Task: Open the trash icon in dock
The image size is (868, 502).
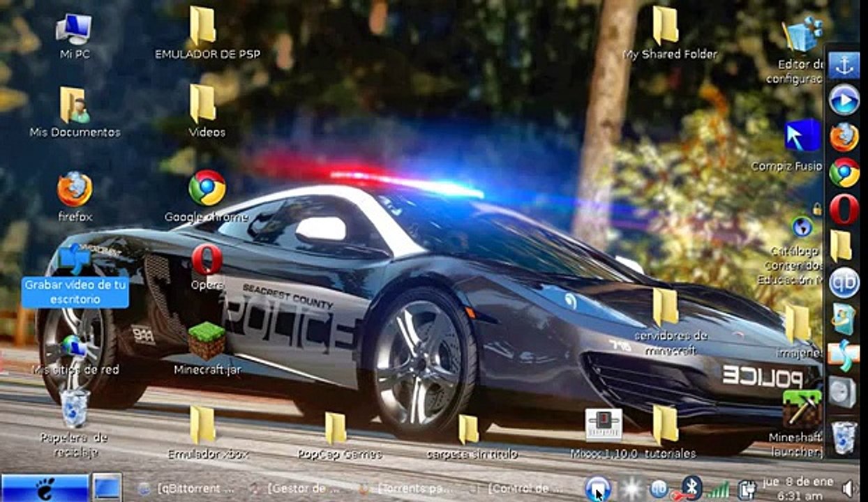Action: (x=844, y=438)
